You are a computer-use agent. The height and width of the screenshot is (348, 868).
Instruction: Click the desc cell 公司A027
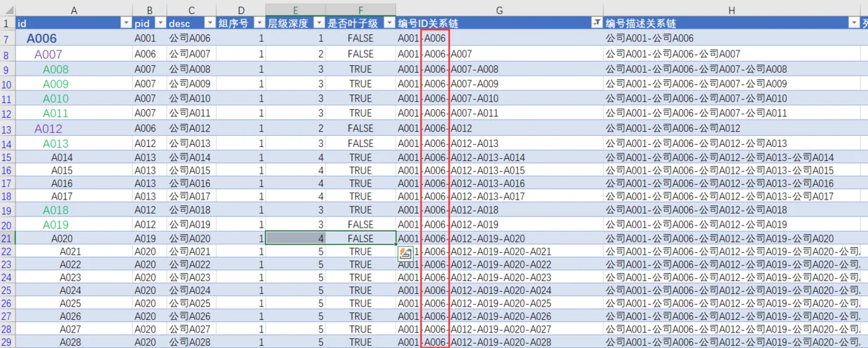[190, 329]
